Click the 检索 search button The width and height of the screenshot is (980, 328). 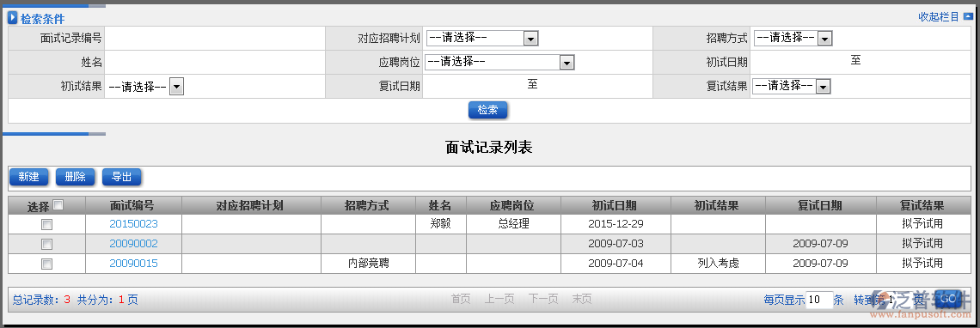tap(487, 110)
